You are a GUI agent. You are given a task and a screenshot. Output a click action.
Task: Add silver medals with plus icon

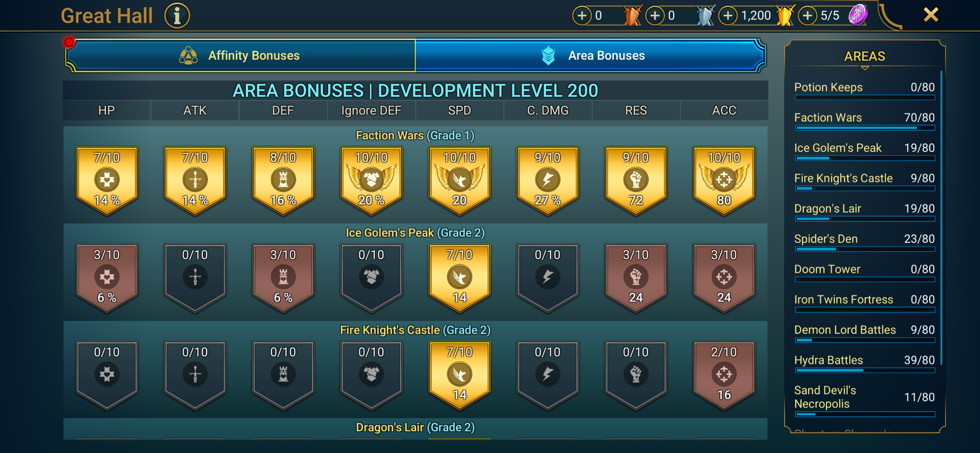(x=655, y=16)
